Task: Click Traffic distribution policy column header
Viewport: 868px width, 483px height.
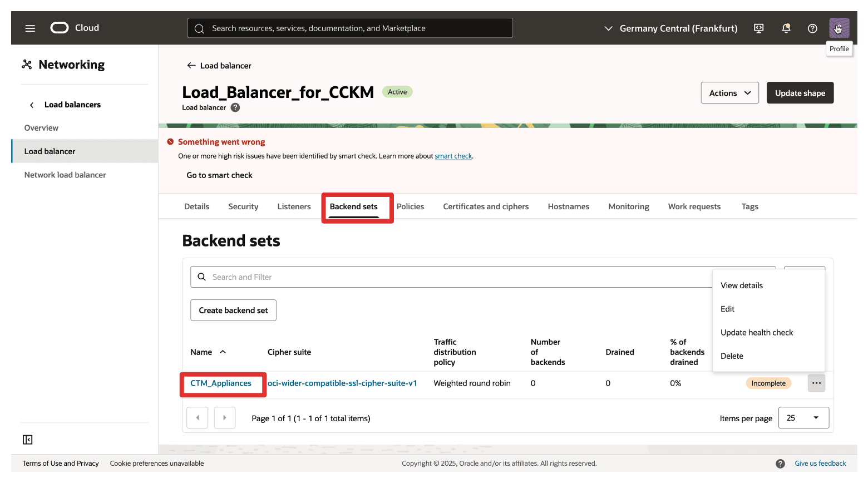Action: point(455,352)
